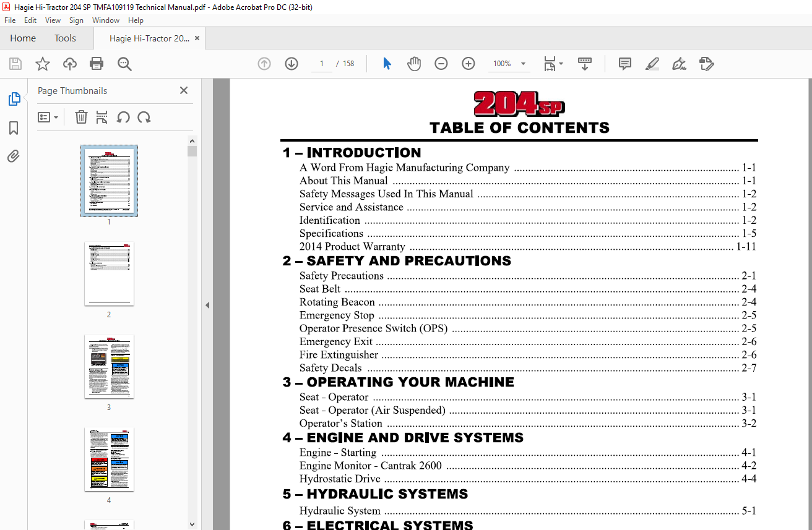The width and height of the screenshot is (812, 530).
Task: Open the Bookmarks sidebar panel icon
Action: click(14, 128)
